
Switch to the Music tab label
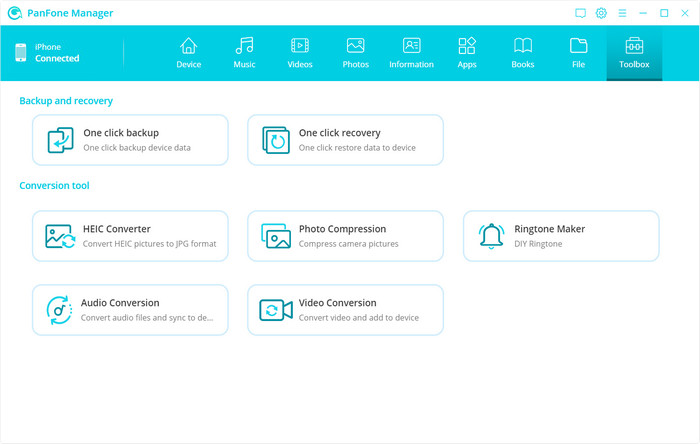pos(244,64)
